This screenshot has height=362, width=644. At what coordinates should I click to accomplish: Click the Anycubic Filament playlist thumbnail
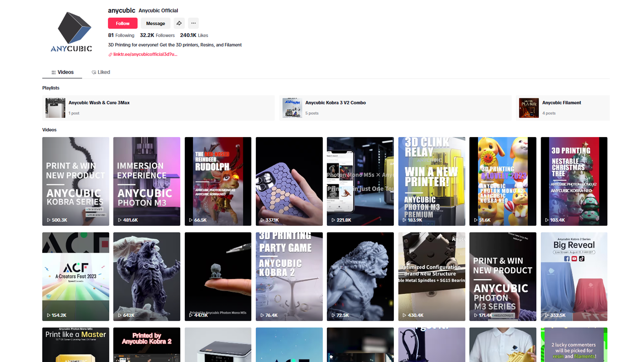click(529, 108)
